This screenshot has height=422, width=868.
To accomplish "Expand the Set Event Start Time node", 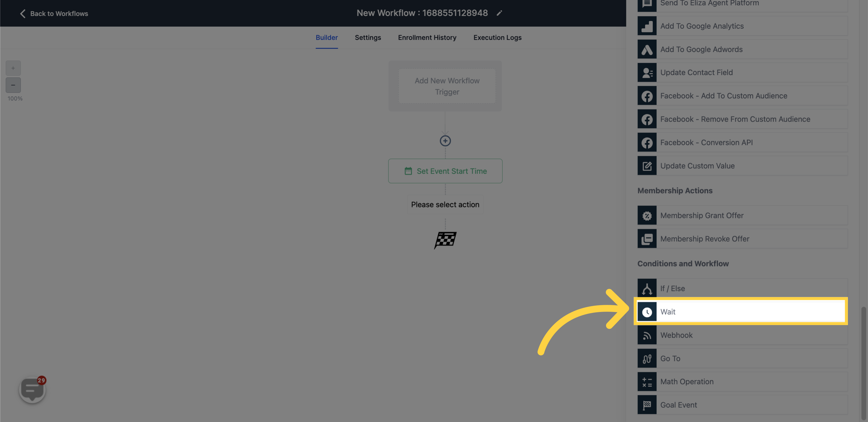I will tap(446, 171).
